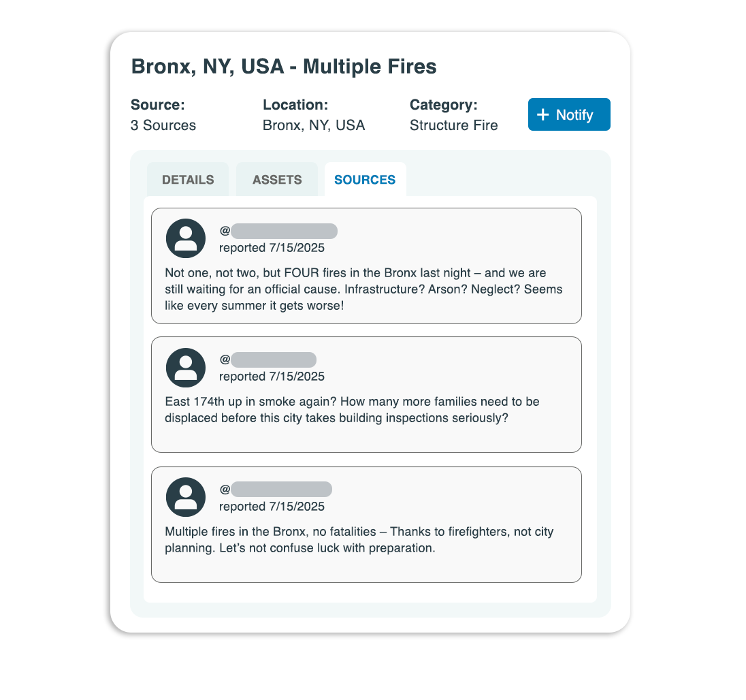
Task: Open the ASSETS tab
Action: 277,179
